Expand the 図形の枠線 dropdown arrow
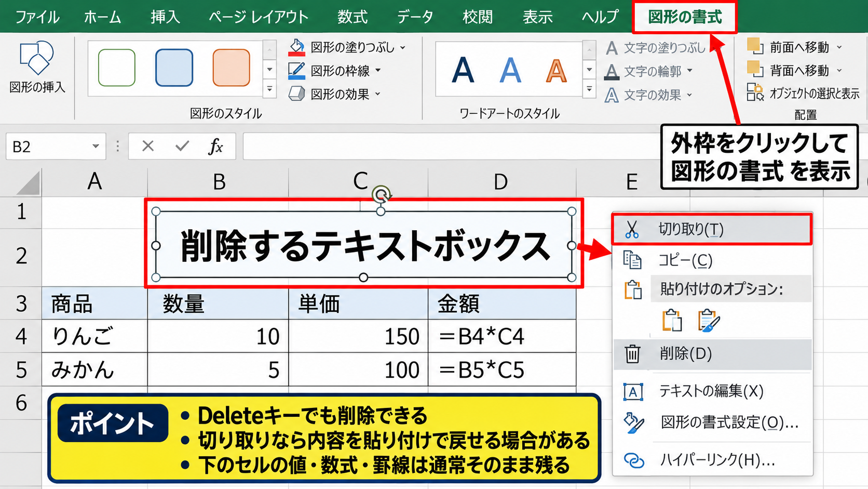Image resolution: width=868 pixels, height=489 pixels. click(378, 71)
